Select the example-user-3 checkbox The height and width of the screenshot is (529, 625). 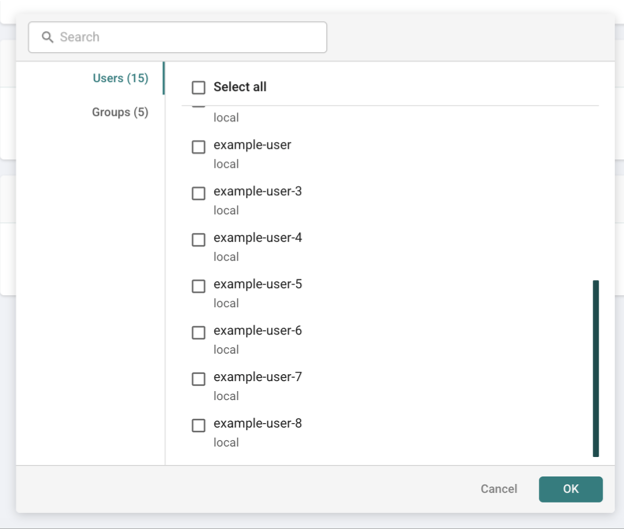click(199, 193)
